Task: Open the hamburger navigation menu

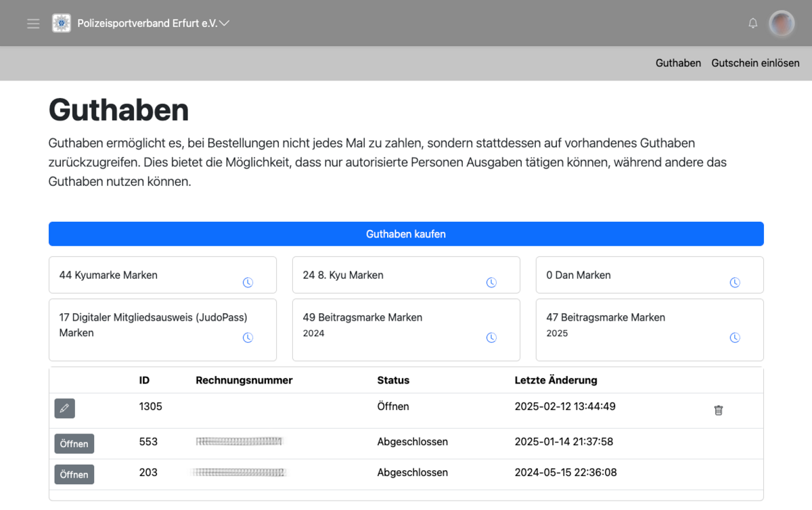Action: (x=33, y=24)
